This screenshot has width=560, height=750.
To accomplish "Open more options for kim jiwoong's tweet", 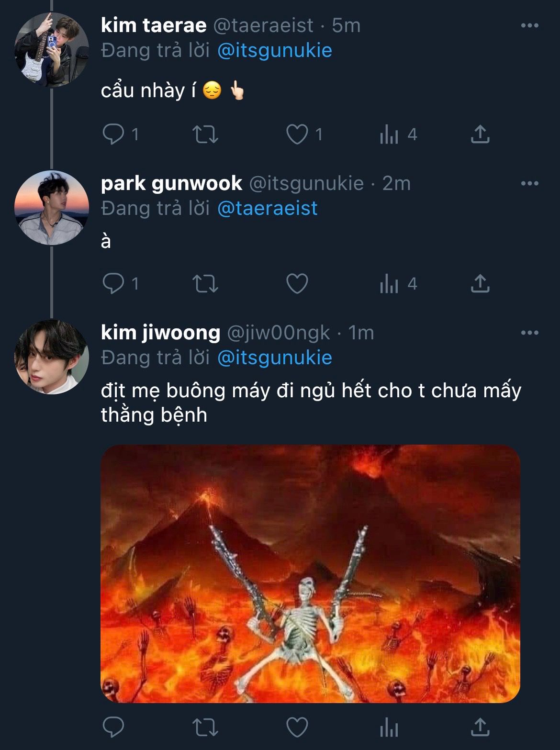I will tap(529, 333).
